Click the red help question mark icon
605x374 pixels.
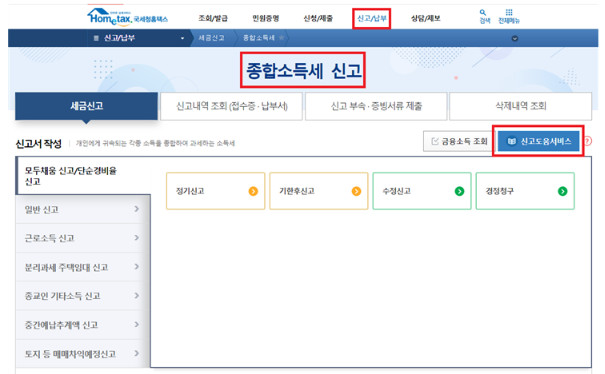(x=588, y=141)
